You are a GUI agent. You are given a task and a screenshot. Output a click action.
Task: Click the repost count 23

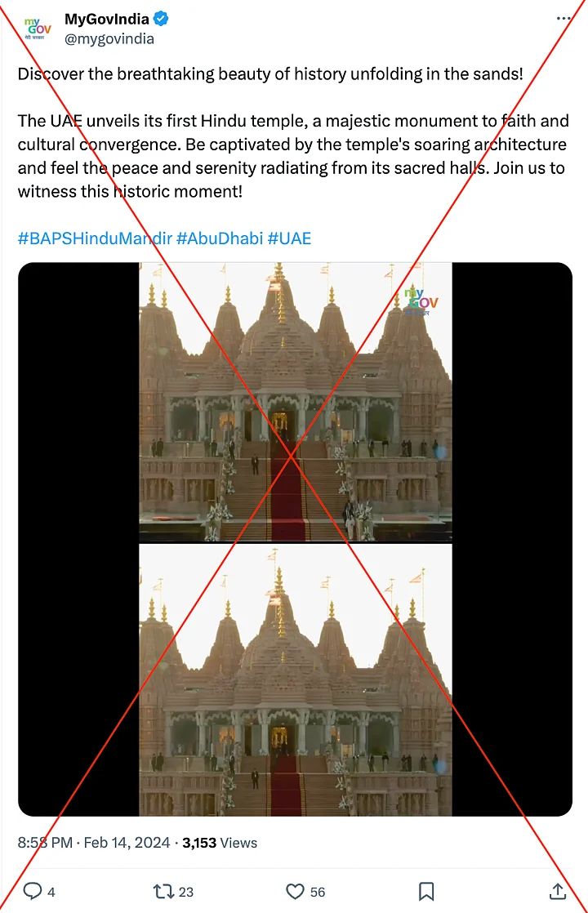185,892
